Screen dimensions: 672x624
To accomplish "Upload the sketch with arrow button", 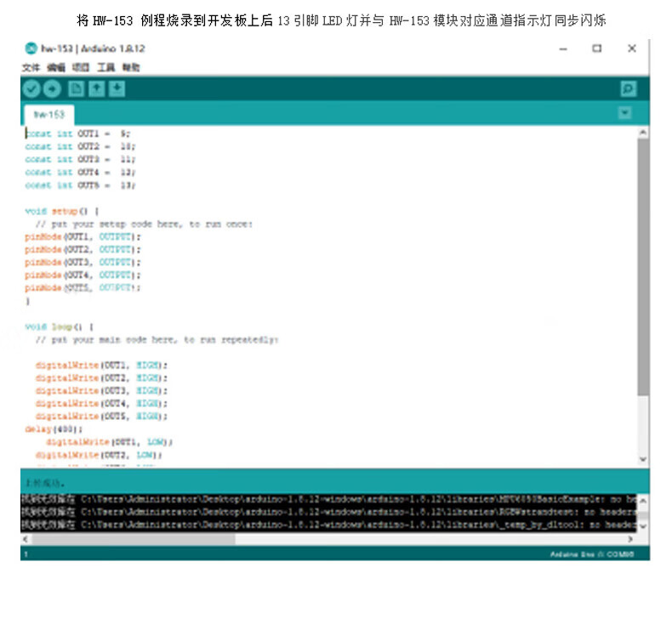I will click(52, 88).
